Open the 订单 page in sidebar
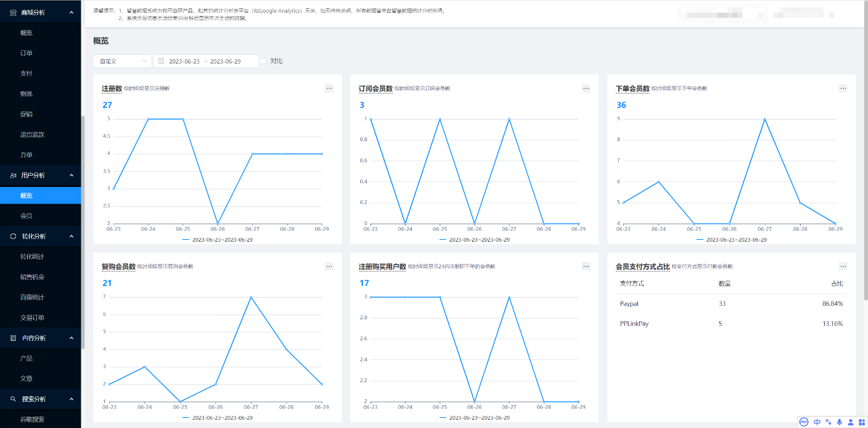Screen dimensions: 868x428 pyautogui.click(x=26, y=53)
